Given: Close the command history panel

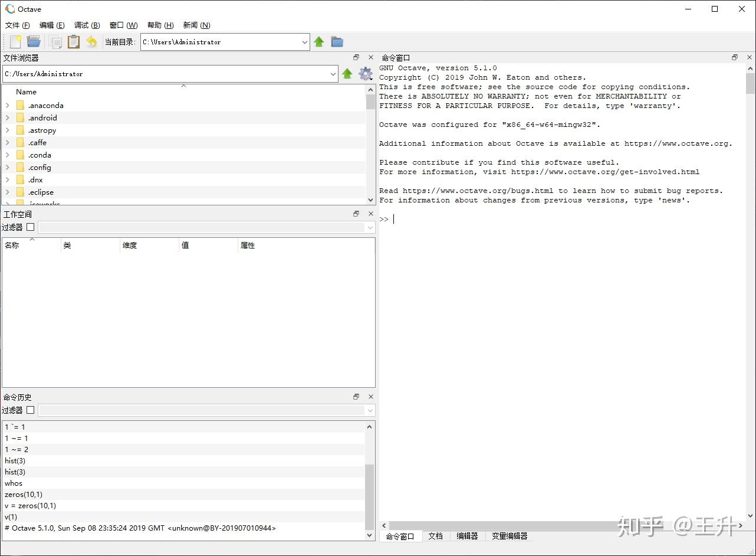Looking at the screenshot, I should (x=371, y=397).
